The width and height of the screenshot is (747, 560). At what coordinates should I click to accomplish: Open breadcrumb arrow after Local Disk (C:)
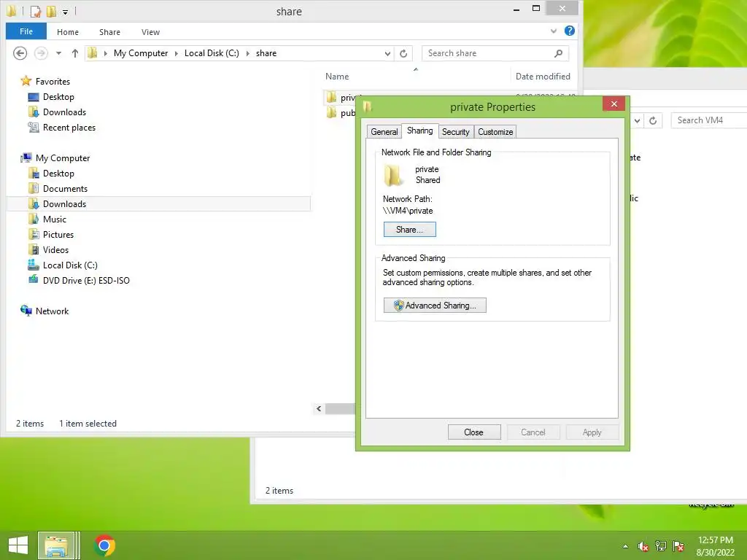click(x=248, y=53)
